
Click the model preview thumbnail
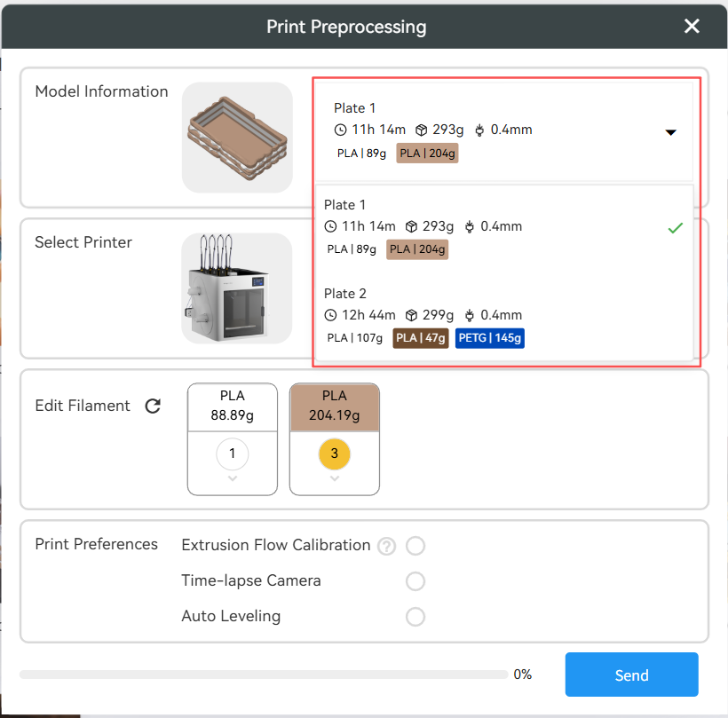click(x=236, y=138)
